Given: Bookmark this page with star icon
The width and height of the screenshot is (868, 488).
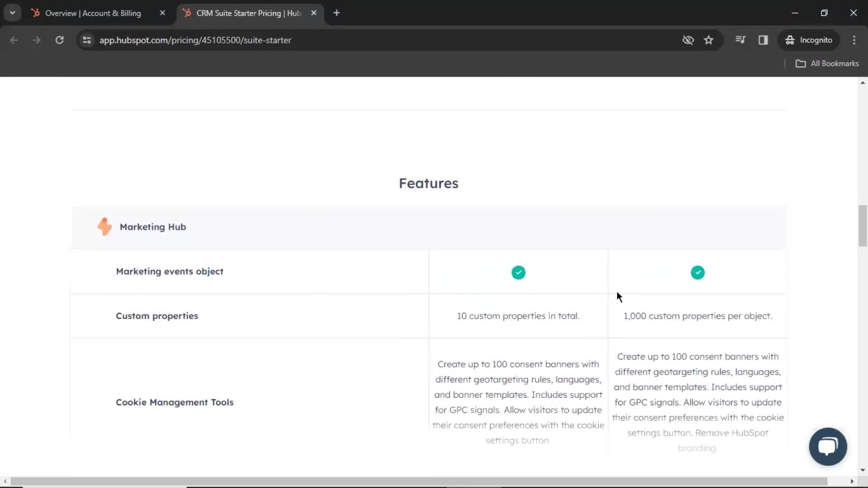Looking at the screenshot, I should 709,40.
